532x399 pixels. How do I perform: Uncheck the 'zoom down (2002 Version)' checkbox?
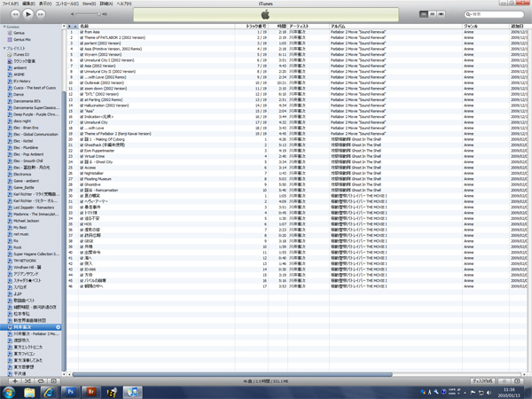point(82,89)
